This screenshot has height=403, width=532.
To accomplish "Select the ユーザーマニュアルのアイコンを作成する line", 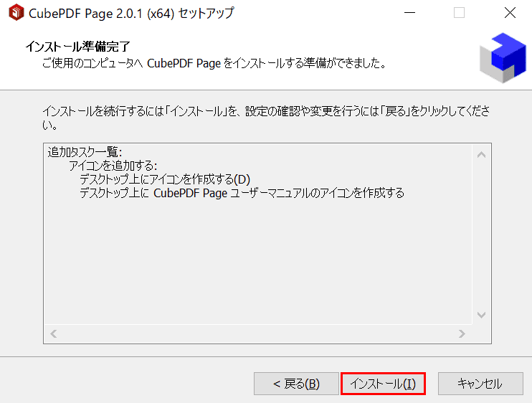I will [242, 194].
